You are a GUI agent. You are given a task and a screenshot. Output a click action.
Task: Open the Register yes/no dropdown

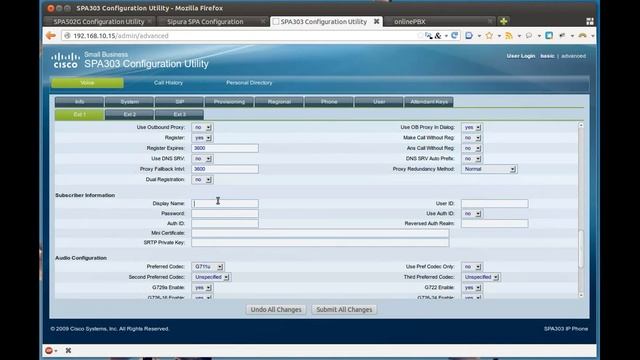coord(202,138)
